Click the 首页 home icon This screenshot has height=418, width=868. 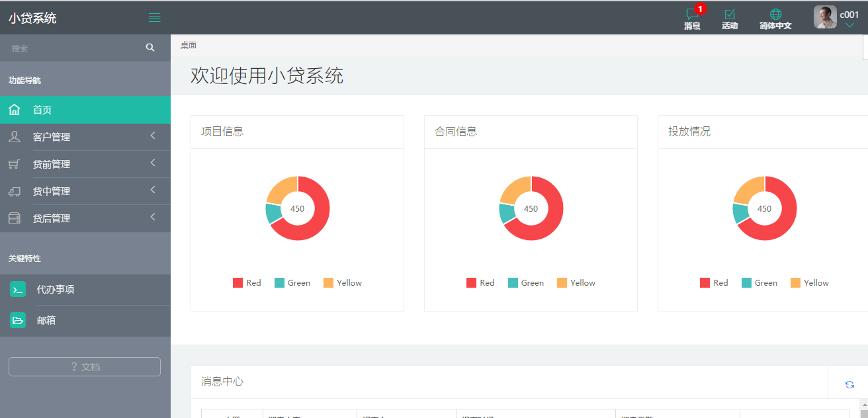[15, 110]
